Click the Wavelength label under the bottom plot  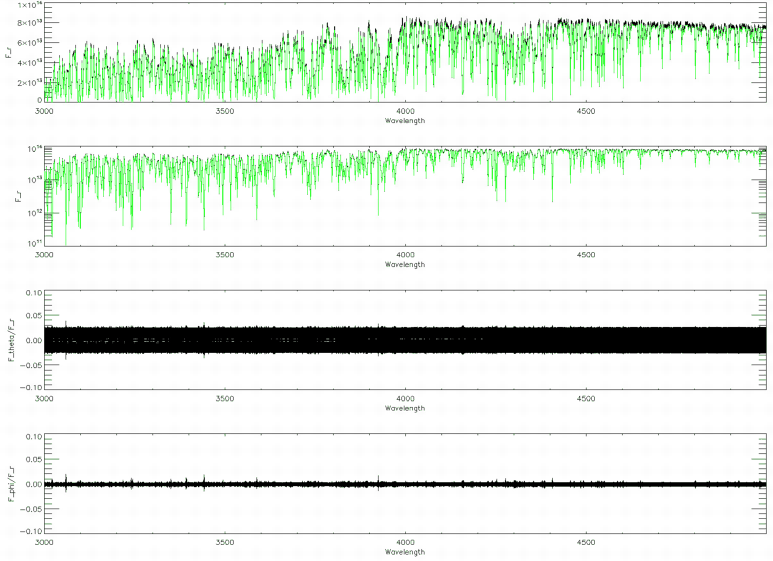[404, 552]
